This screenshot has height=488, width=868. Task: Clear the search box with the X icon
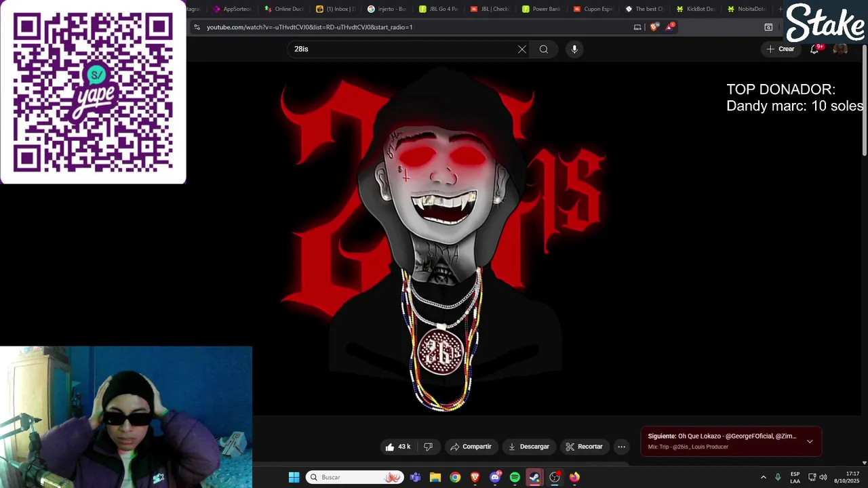[x=522, y=49]
